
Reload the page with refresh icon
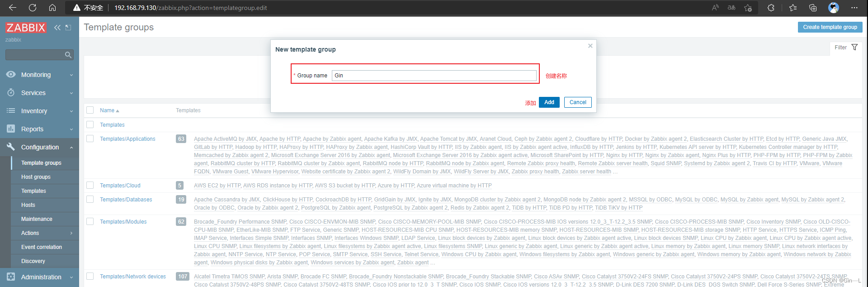tap(33, 8)
